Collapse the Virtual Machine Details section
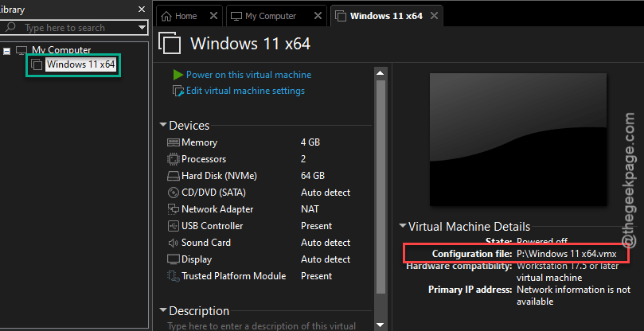Viewport: 644px width, 331px height. [403, 226]
